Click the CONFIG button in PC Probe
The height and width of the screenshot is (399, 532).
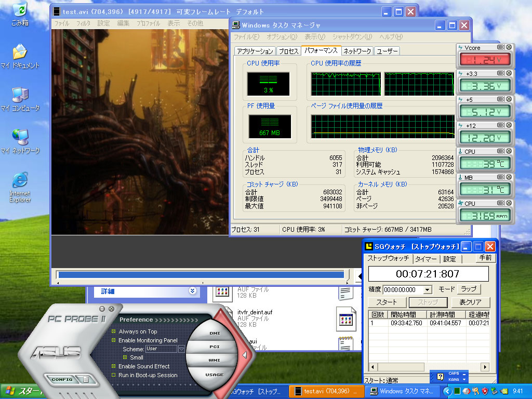pos(62,379)
